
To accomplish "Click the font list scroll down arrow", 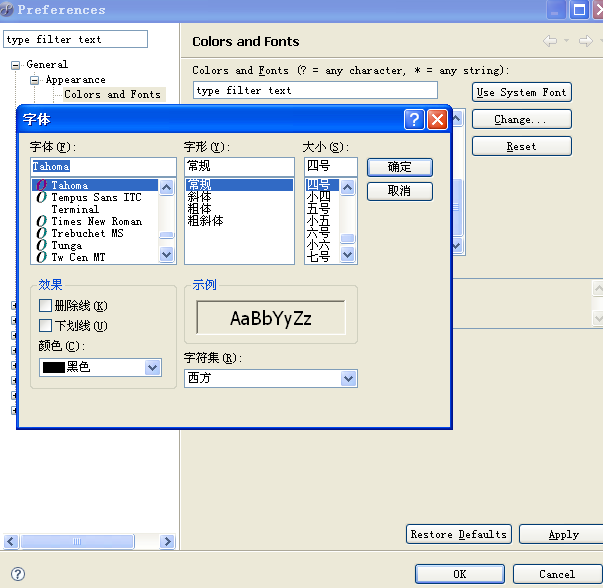I will (x=167, y=254).
